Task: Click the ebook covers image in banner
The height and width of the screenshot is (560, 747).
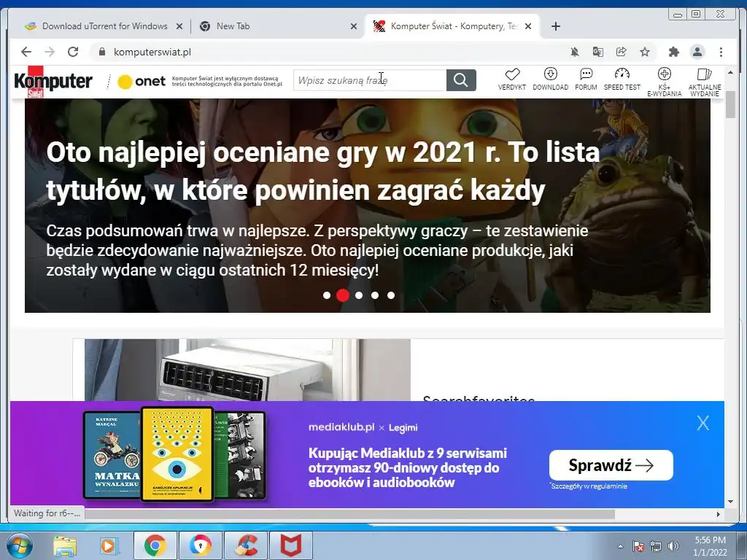Action: (174, 454)
